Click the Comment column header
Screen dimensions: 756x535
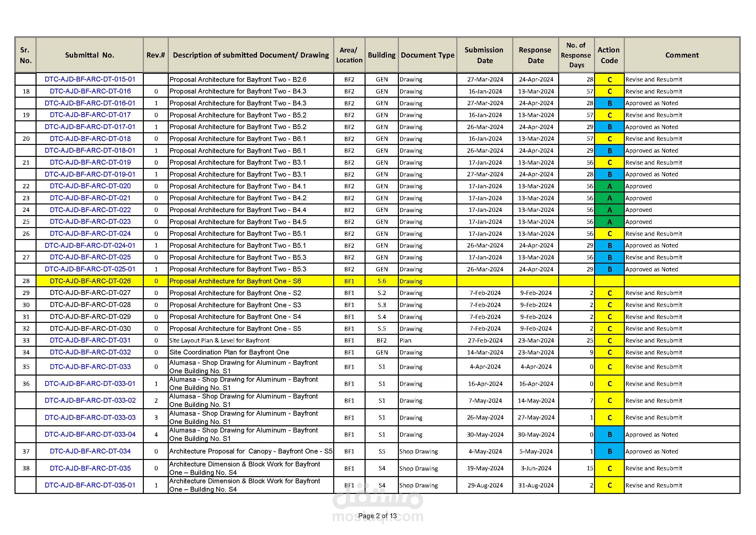click(682, 55)
